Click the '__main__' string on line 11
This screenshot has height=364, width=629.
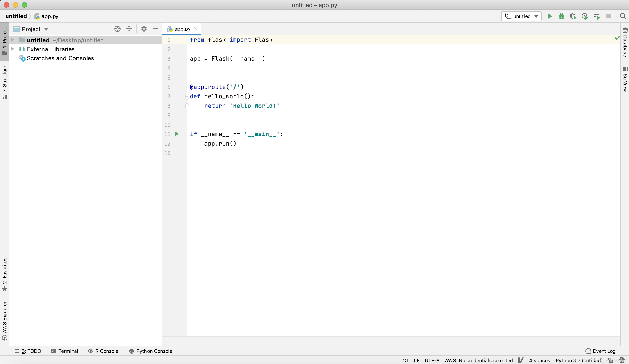coord(262,134)
